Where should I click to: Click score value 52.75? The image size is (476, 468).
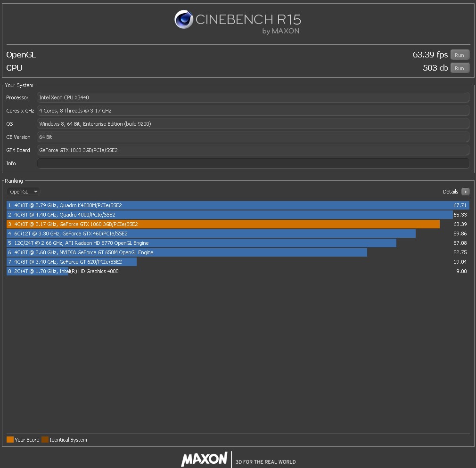click(x=460, y=252)
